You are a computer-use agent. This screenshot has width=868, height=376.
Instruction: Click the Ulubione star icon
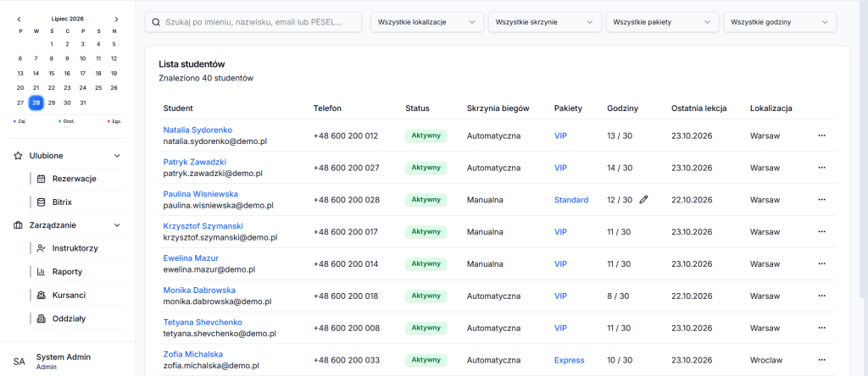coord(18,156)
